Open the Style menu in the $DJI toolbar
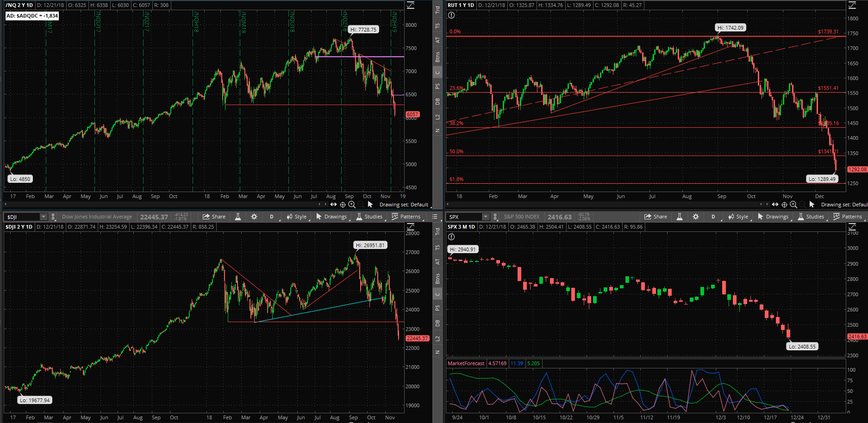Screen dimensions: 868x423 [297, 217]
